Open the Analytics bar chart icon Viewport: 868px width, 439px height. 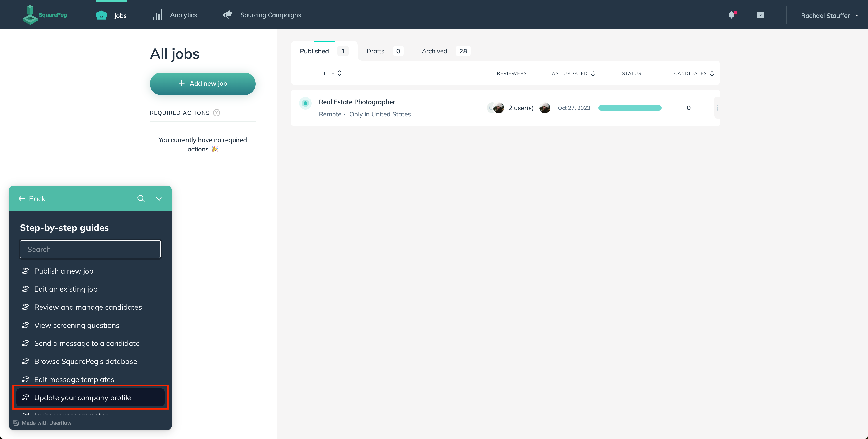tap(157, 15)
